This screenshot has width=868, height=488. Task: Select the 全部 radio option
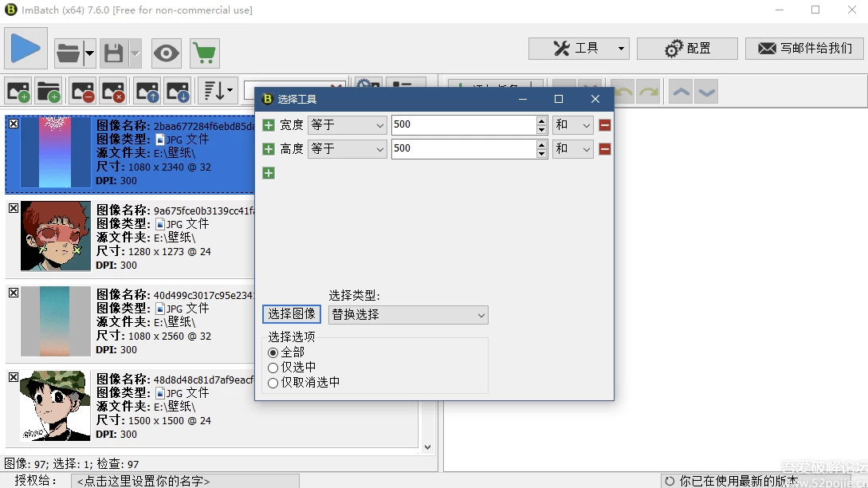click(x=273, y=352)
